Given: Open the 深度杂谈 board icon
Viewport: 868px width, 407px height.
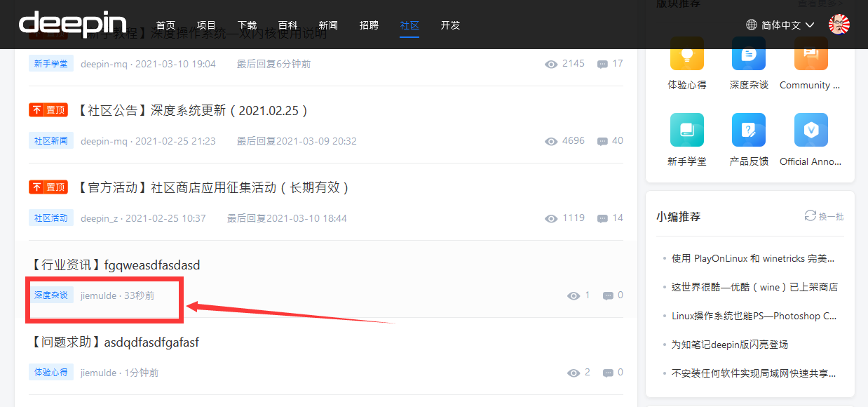Looking at the screenshot, I should pyautogui.click(x=749, y=53).
